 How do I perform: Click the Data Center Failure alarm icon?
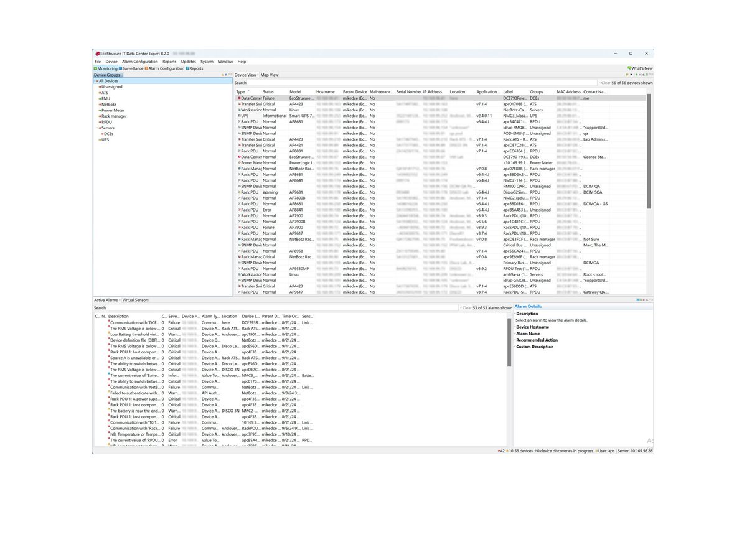238,98
